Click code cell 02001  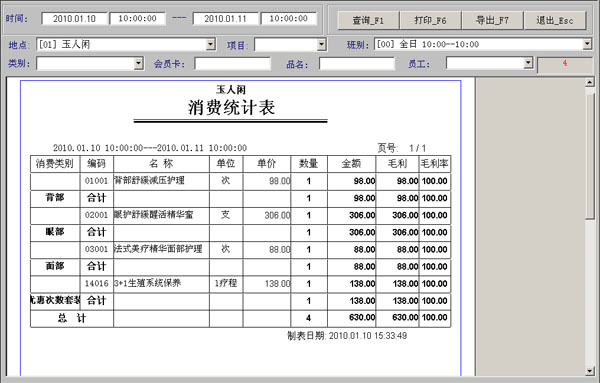click(x=96, y=215)
